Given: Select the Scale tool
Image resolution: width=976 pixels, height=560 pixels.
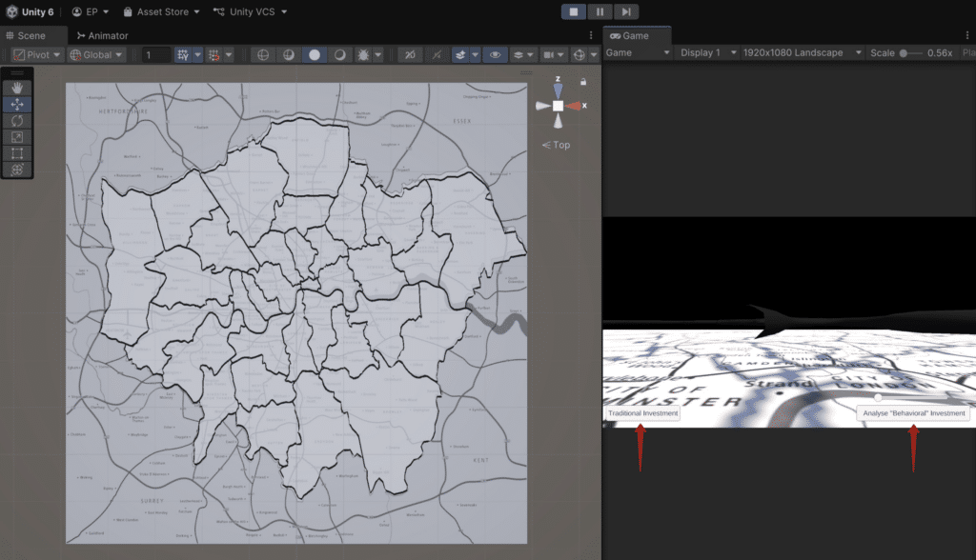Looking at the screenshot, I should 17,136.
